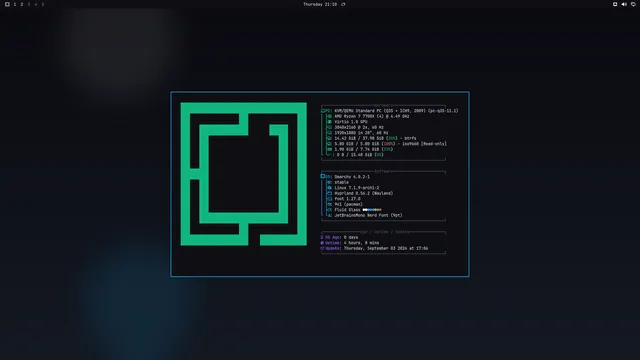Click the disk icon beside btrfs line
The image size is (640, 360).
coord(329,138)
